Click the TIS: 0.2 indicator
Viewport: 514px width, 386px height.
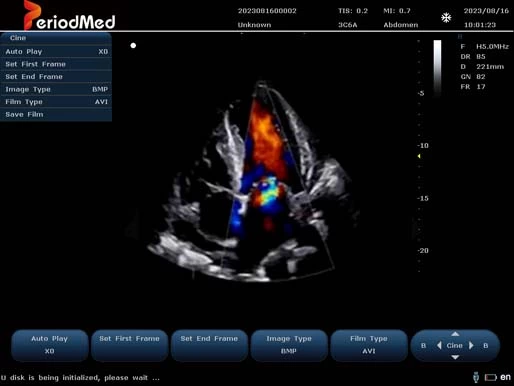point(353,11)
